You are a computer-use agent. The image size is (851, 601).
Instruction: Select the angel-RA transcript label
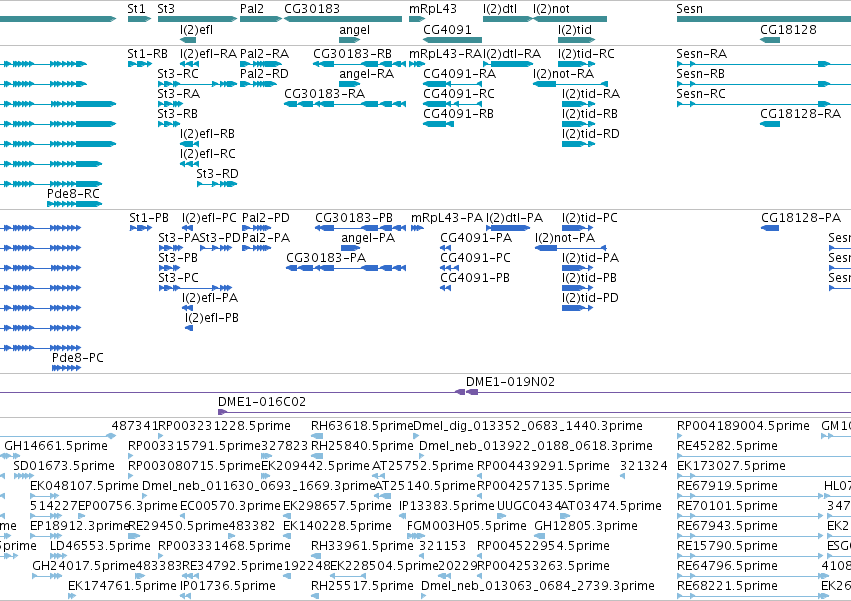(x=366, y=74)
